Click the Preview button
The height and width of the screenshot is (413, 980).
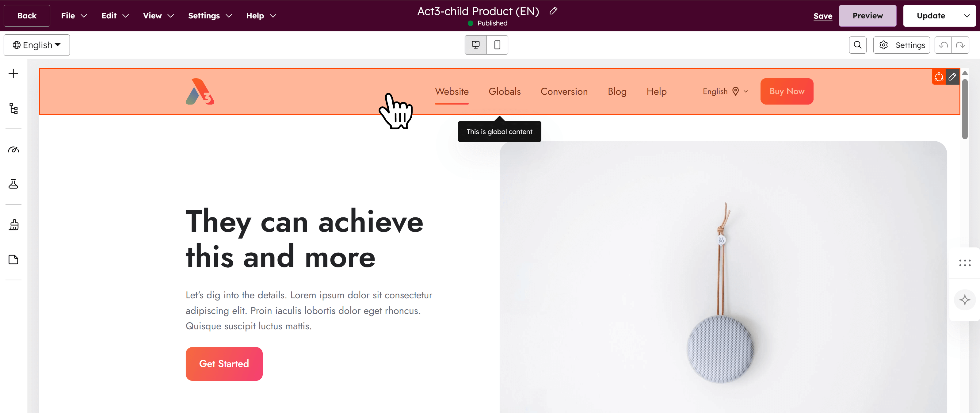868,16
